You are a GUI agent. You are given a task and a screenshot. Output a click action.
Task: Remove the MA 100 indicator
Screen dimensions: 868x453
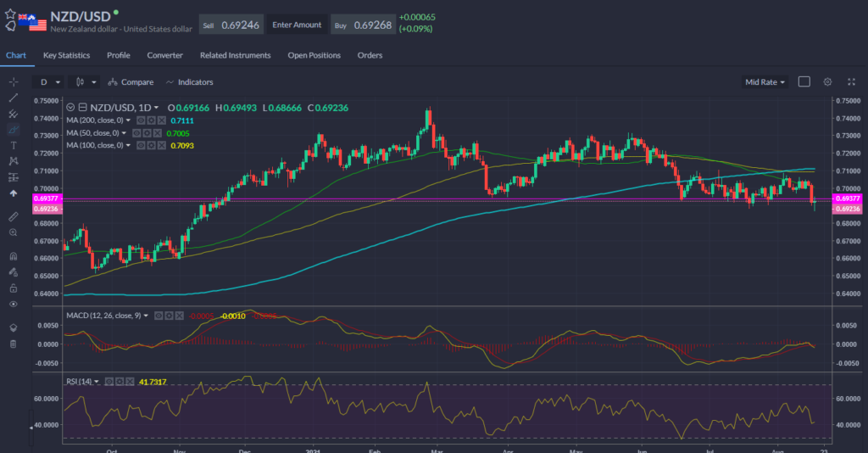tap(162, 145)
